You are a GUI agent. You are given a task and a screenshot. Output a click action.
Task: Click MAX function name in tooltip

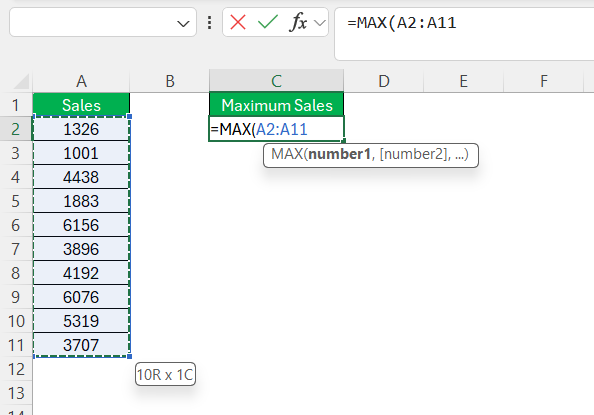[x=287, y=154]
